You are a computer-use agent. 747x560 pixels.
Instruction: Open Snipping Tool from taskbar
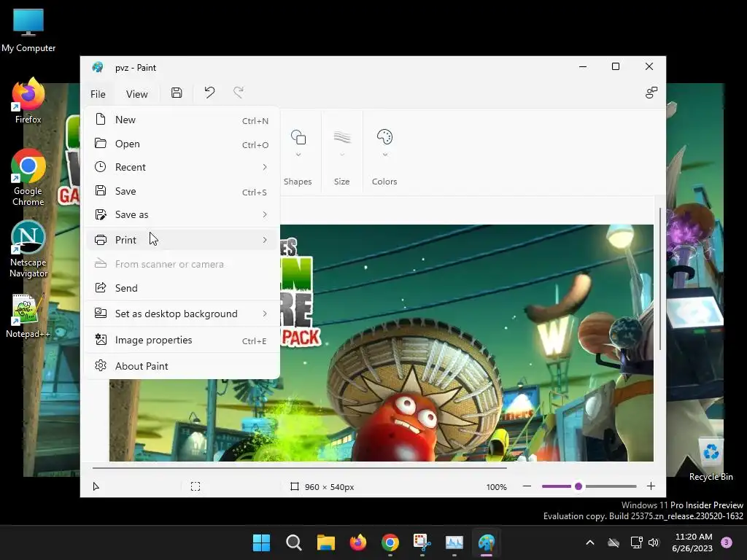pos(422,542)
